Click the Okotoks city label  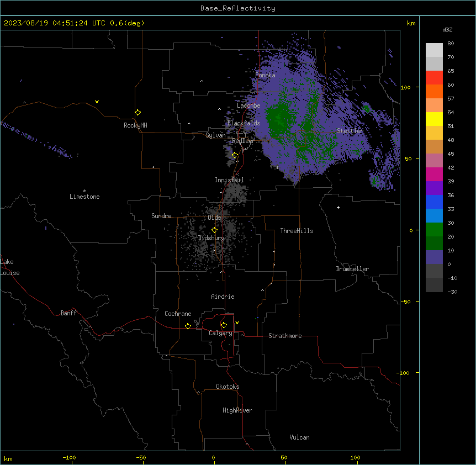[x=228, y=387]
